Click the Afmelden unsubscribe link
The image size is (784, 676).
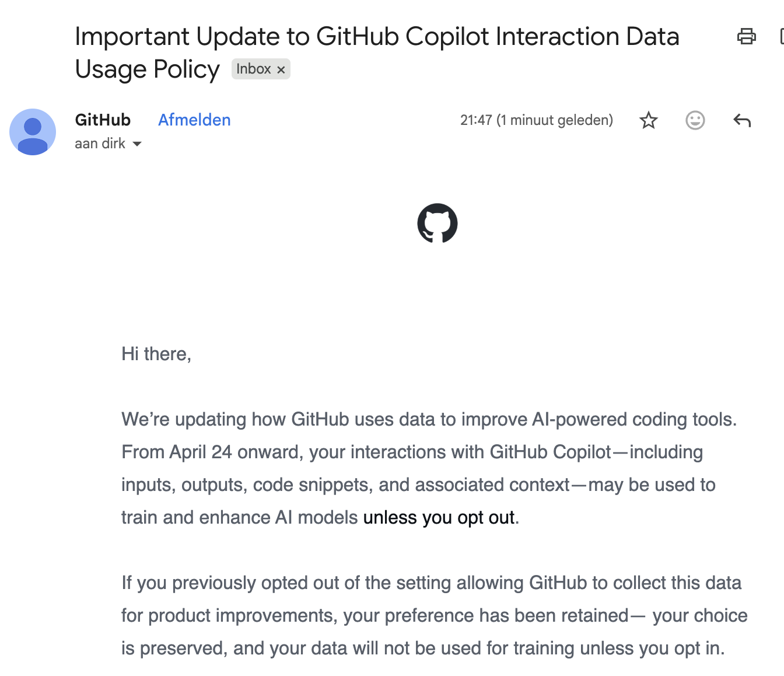coord(194,120)
